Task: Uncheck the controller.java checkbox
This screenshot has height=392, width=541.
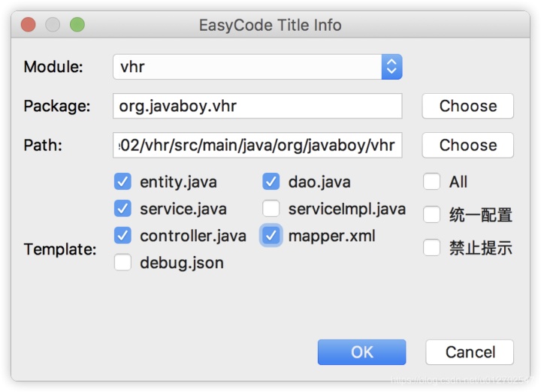Action: tap(122, 236)
